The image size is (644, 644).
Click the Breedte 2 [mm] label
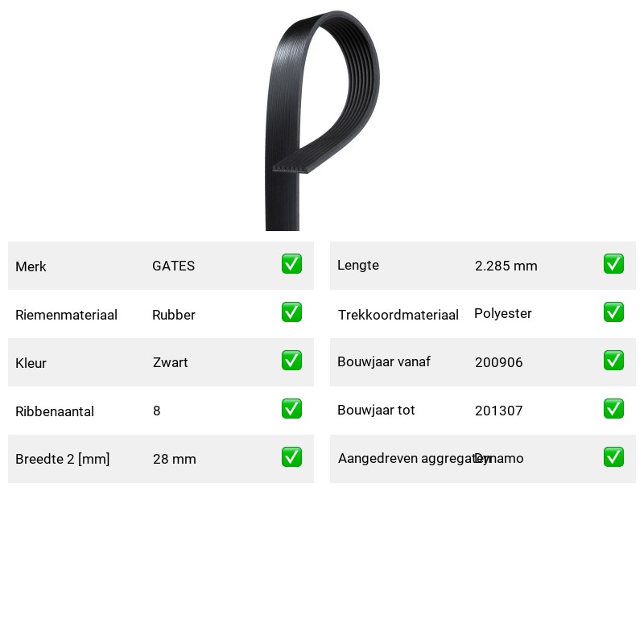63,459
